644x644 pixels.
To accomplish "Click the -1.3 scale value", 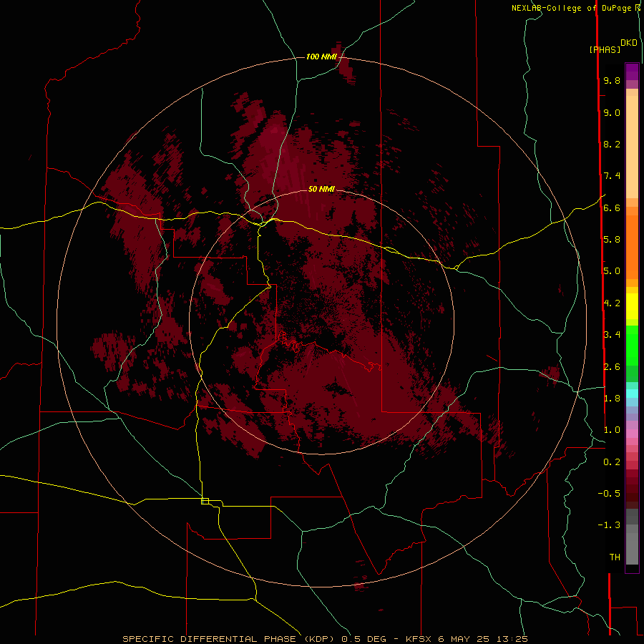I will tap(609, 525).
